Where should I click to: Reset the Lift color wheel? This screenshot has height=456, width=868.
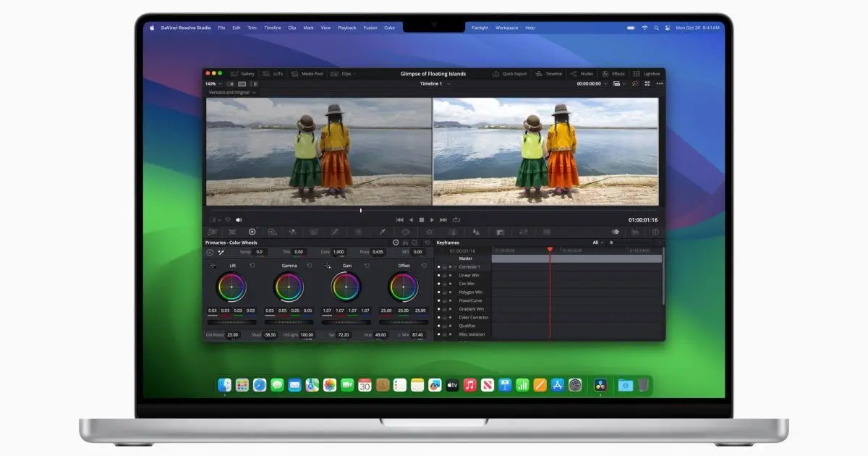[x=252, y=266]
